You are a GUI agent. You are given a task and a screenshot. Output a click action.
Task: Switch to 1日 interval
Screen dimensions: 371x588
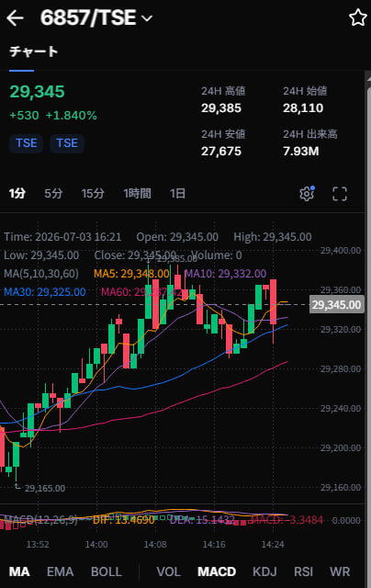(177, 194)
